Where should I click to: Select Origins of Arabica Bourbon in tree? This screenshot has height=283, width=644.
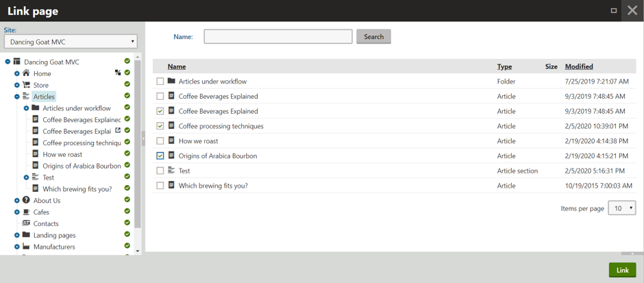click(82, 166)
